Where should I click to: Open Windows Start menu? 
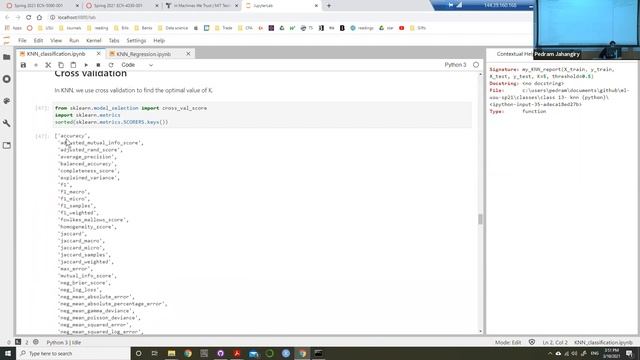tap(8, 353)
